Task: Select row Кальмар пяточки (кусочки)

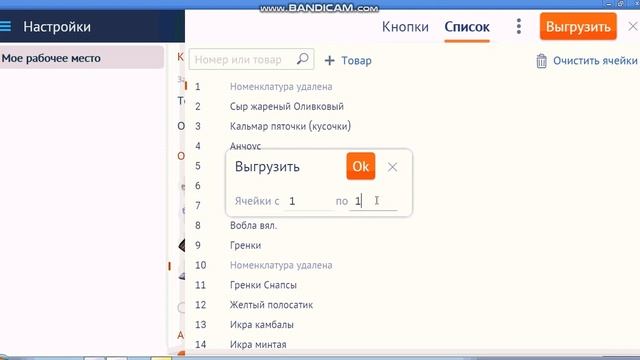Action: [x=290, y=126]
